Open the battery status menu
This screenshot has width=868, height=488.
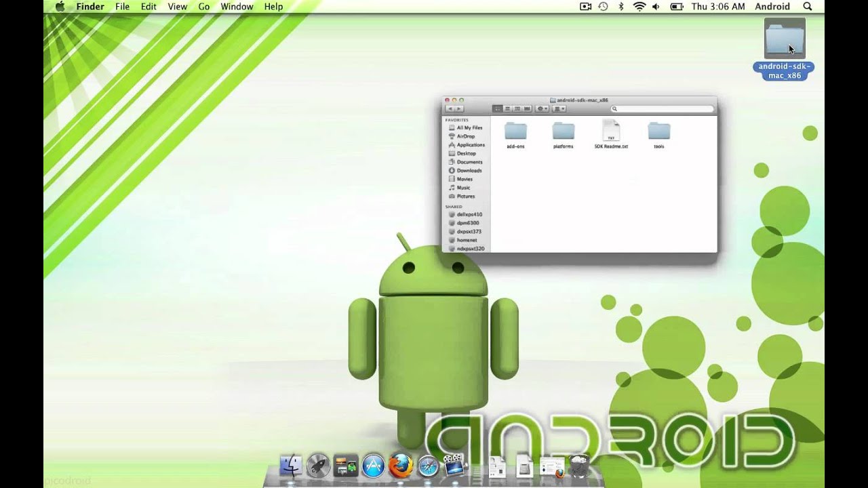point(676,7)
